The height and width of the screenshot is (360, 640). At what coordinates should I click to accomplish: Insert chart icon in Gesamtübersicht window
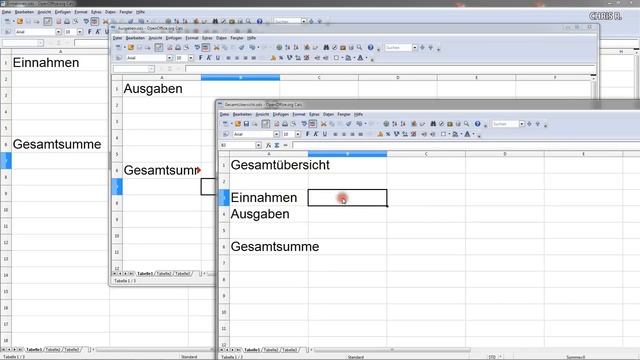point(414,124)
